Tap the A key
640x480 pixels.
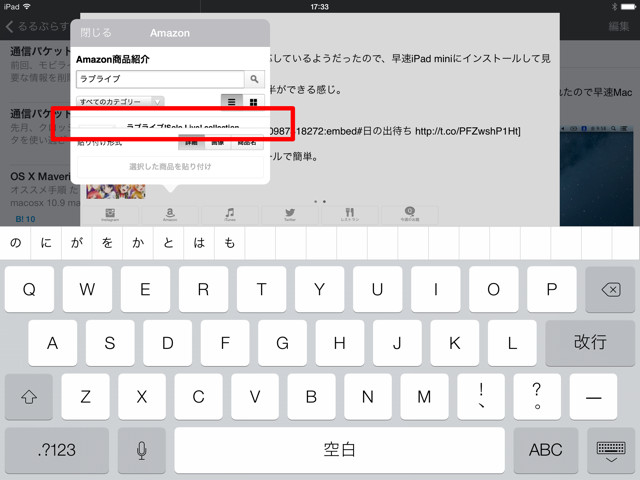coord(53,343)
